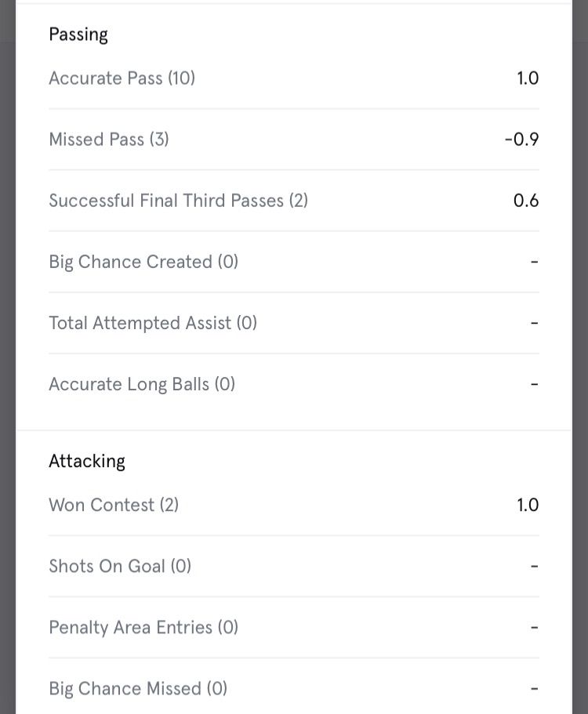Click the Attacking section heading
Viewport: 588px width, 714px height.
[87, 461]
